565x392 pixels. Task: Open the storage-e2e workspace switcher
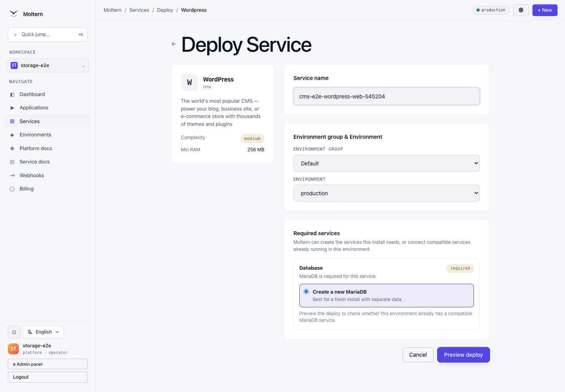click(x=47, y=65)
